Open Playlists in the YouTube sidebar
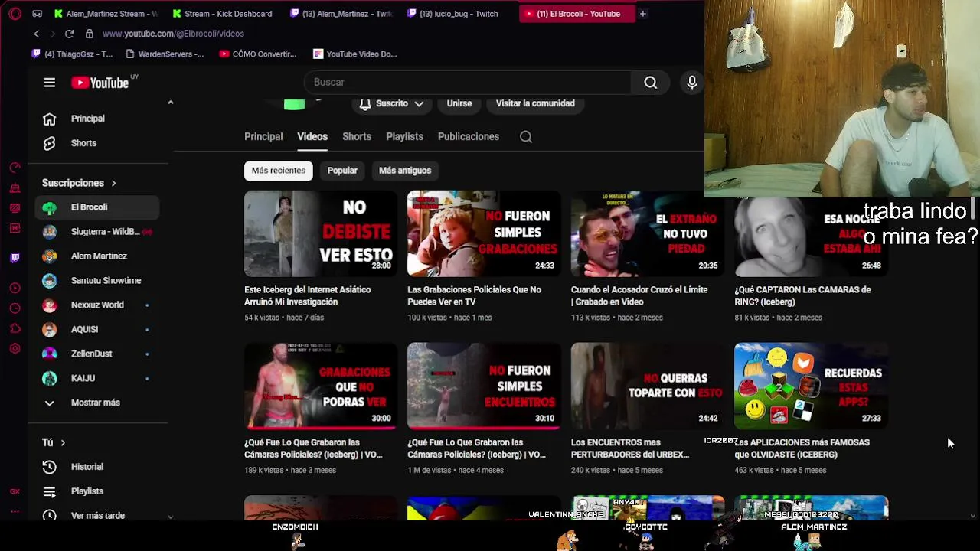 click(x=96, y=491)
